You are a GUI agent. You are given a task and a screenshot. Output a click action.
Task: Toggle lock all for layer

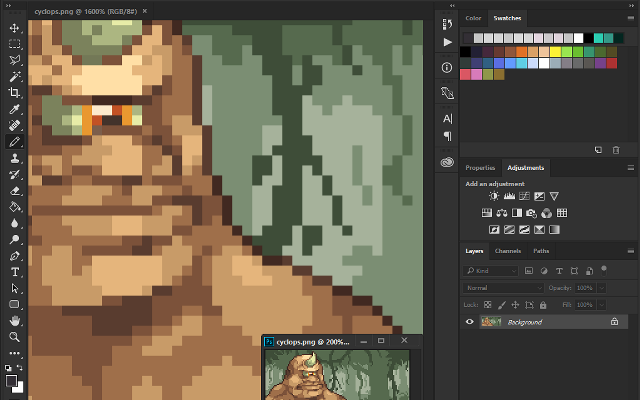(543, 305)
